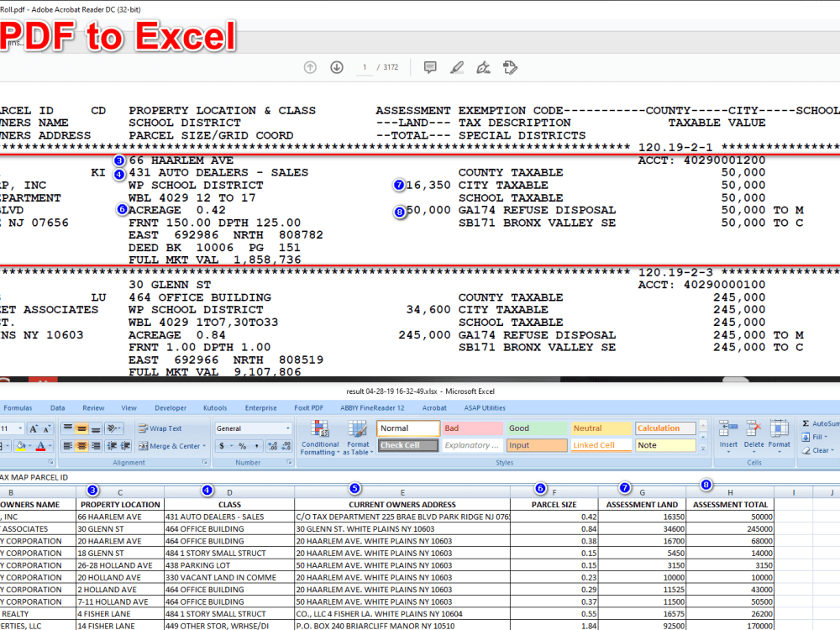Open ASAP Utilities tab
Image resolution: width=840 pixels, height=630 pixels.
(485, 407)
